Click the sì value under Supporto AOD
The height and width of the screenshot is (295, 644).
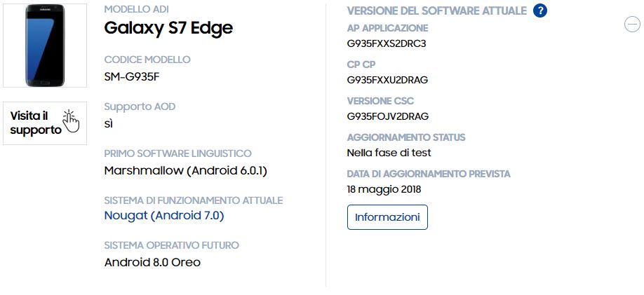[109, 123]
